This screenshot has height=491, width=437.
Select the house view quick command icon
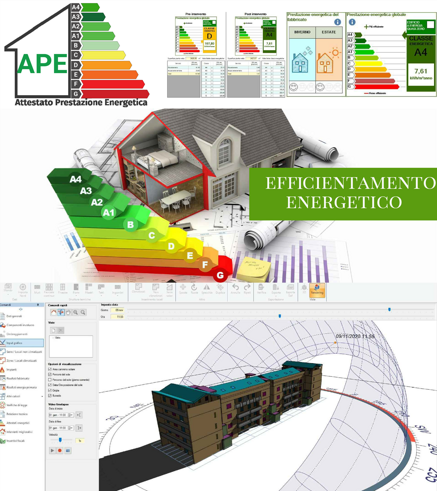pos(53,312)
